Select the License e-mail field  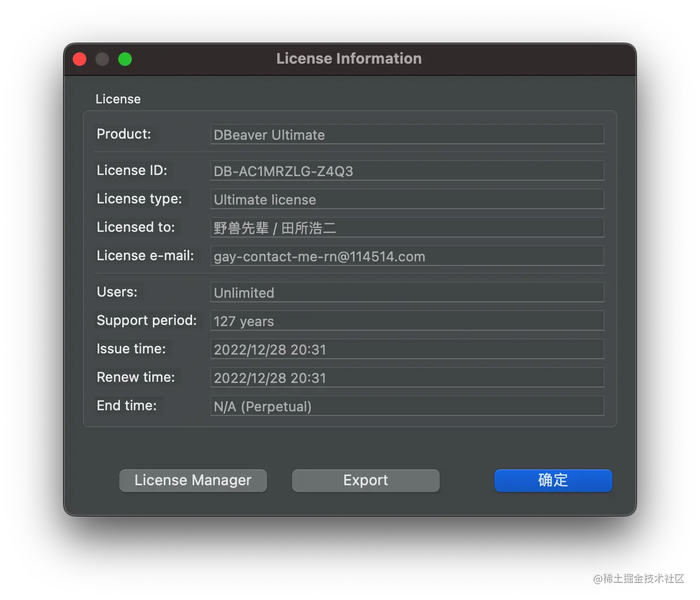[x=407, y=256]
